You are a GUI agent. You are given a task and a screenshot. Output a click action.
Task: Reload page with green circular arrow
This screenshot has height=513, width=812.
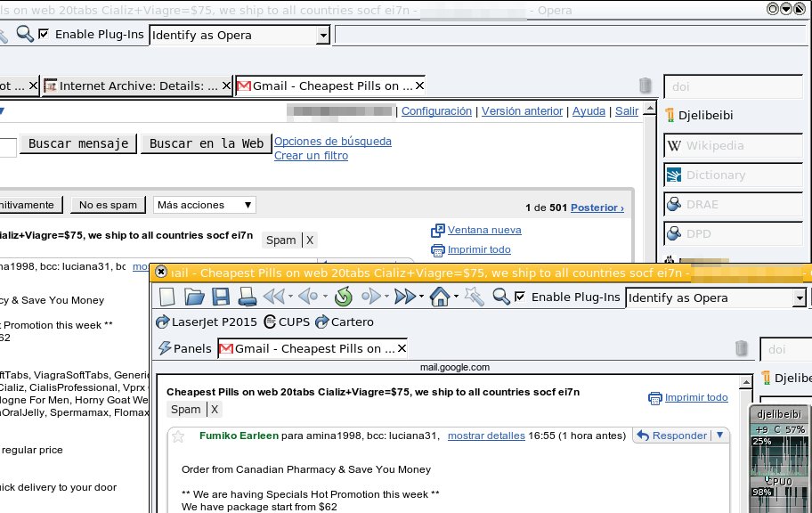[343, 297]
